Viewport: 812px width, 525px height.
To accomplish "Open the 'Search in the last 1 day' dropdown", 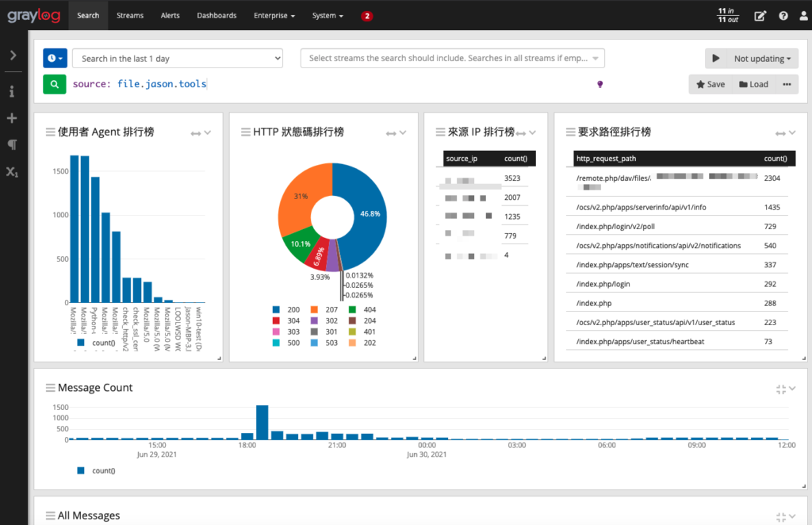I will (178, 59).
